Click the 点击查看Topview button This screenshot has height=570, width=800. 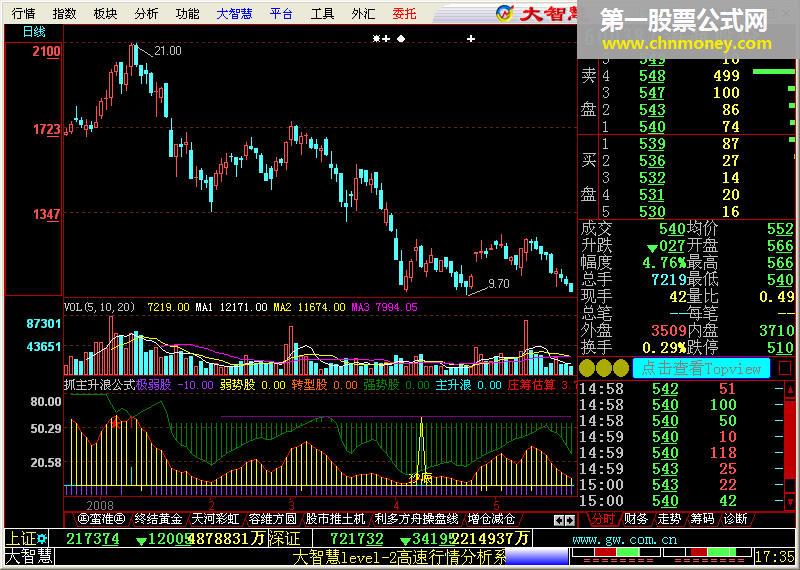tap(701, 368)
